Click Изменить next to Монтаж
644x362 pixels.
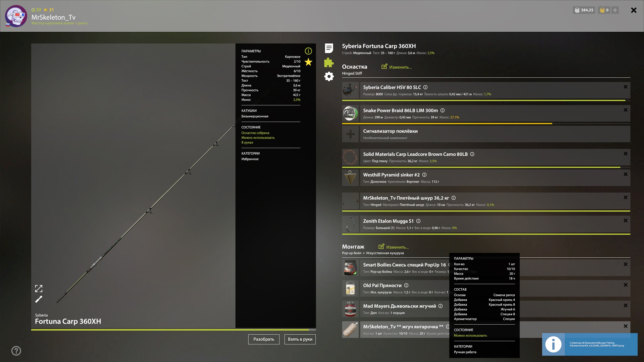pos(393,247)
